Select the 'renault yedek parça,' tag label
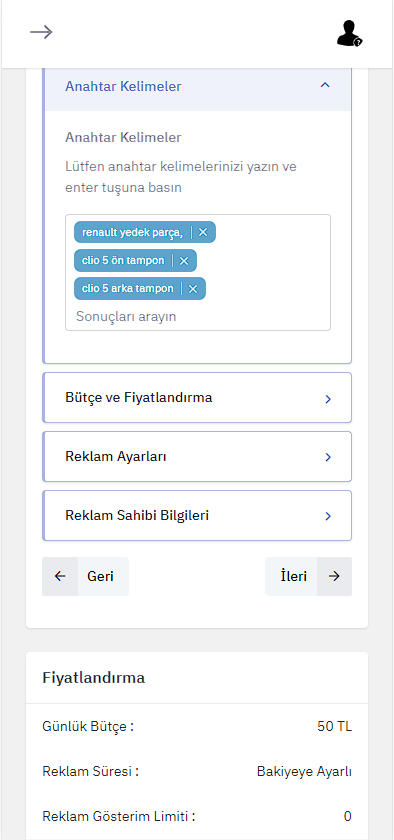Viewport: 394px width, 840px height. click(132, 232)
